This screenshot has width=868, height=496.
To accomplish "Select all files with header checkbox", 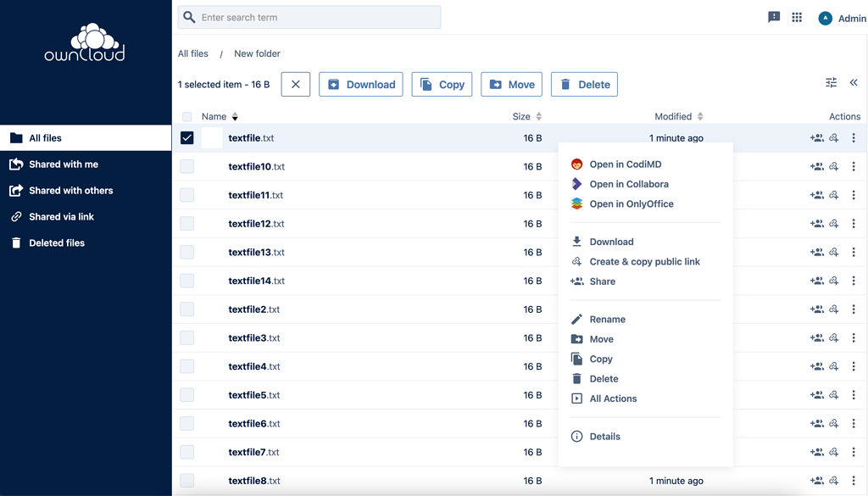I will pyautogui.click(x=186, y=116).
